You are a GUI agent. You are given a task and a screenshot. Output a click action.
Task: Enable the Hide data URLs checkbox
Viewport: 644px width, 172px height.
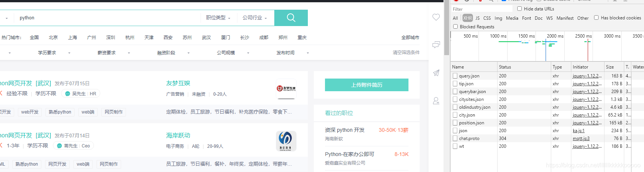520,9
